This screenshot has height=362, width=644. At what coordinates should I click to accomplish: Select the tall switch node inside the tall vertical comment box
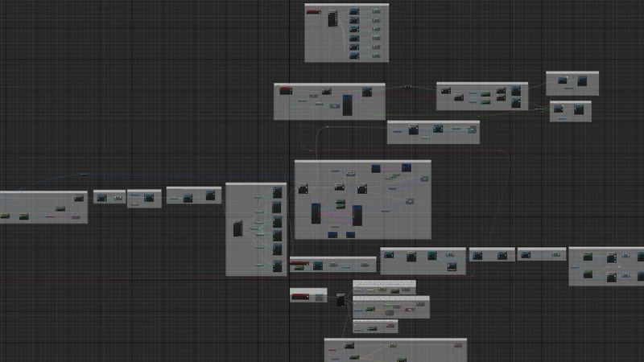pos(237,228)
